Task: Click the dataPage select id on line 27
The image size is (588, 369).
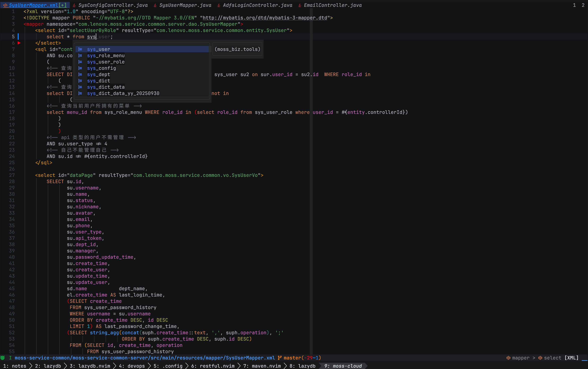Action: coord(81,175)
